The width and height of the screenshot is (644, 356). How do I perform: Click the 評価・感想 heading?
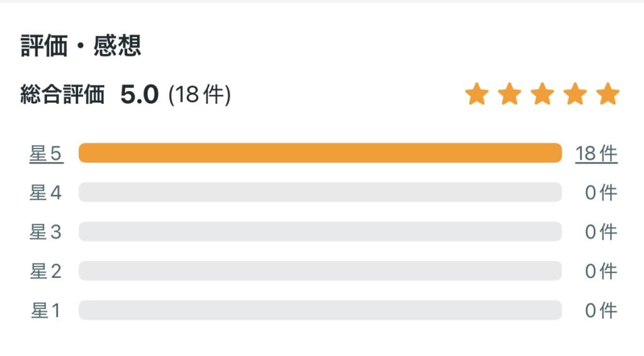pyautogui.click(x=81, y=45)
